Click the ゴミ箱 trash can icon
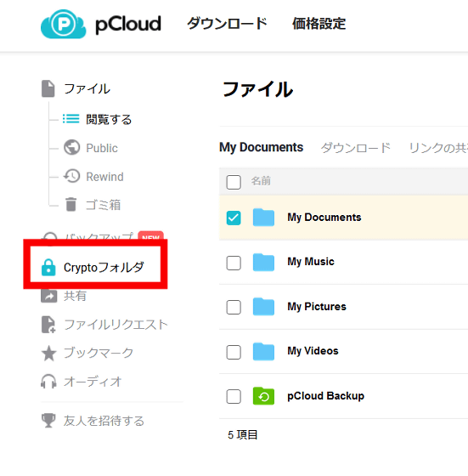Image resolution: width=468 pixels, height=476 pixels. click(71, 204)
